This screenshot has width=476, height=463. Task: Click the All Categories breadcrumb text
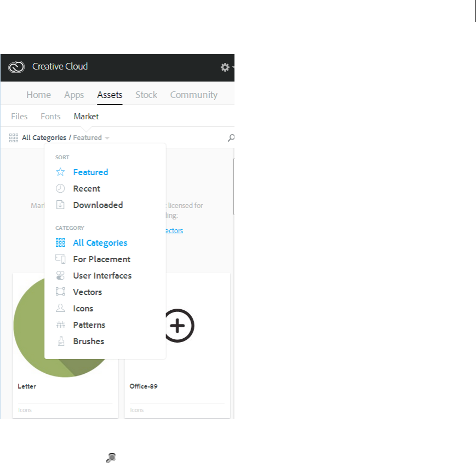44,138
